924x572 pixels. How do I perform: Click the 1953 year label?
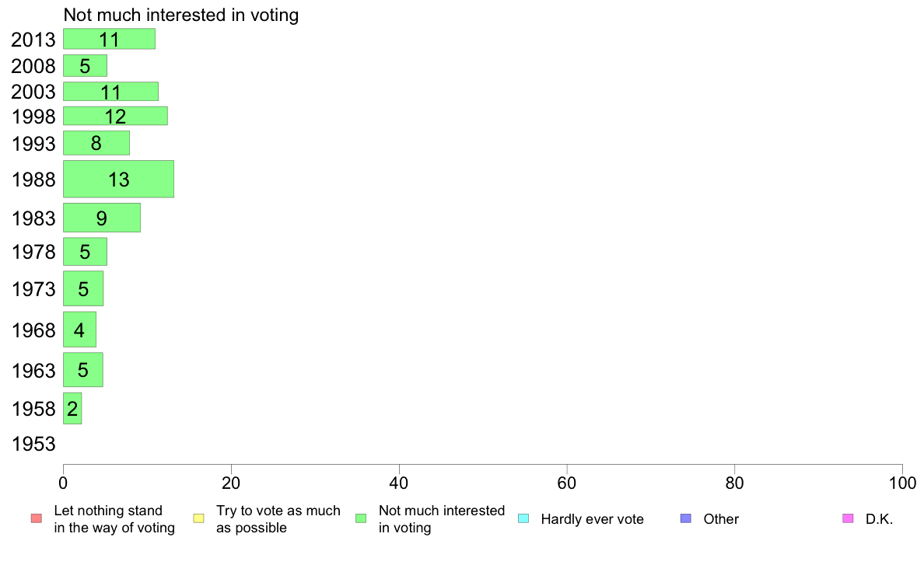[x=33, y=445]
